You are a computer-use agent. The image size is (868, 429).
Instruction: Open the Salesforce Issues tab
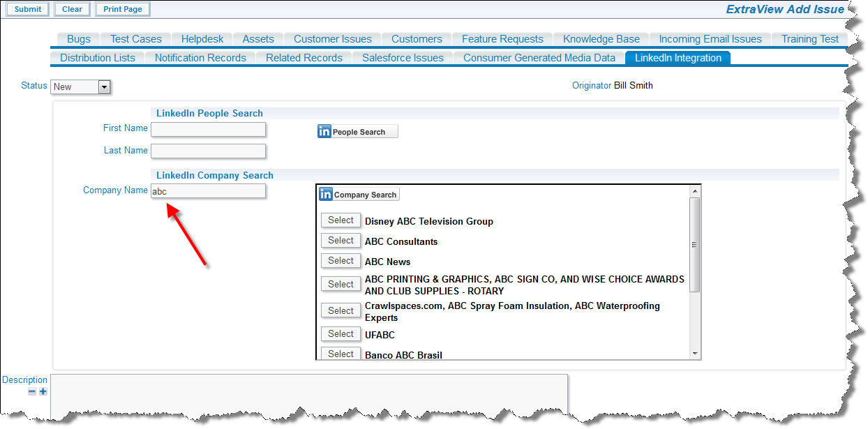(403, 58)
